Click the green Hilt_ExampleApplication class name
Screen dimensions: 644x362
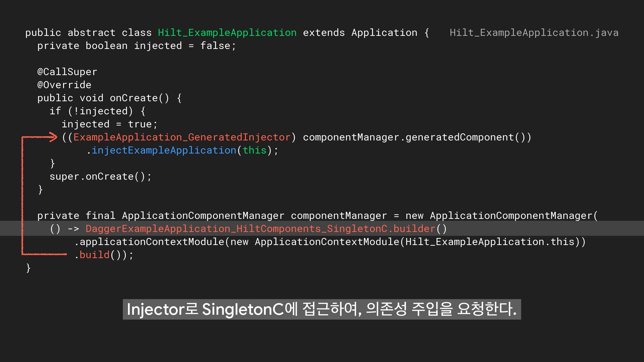pos(227,33)
